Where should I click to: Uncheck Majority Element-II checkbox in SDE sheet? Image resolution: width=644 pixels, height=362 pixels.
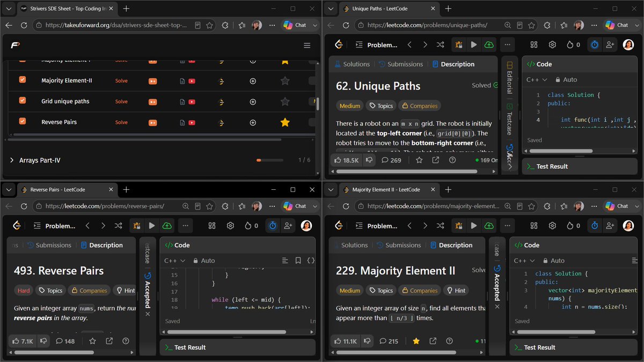[23, 80]
